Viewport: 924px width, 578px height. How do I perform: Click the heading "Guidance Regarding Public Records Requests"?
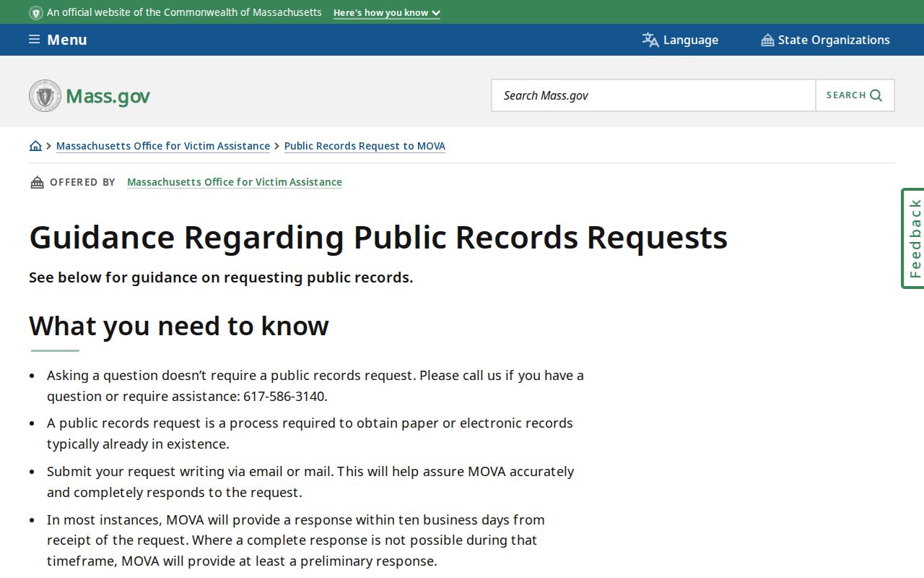[x=378, y=237]
